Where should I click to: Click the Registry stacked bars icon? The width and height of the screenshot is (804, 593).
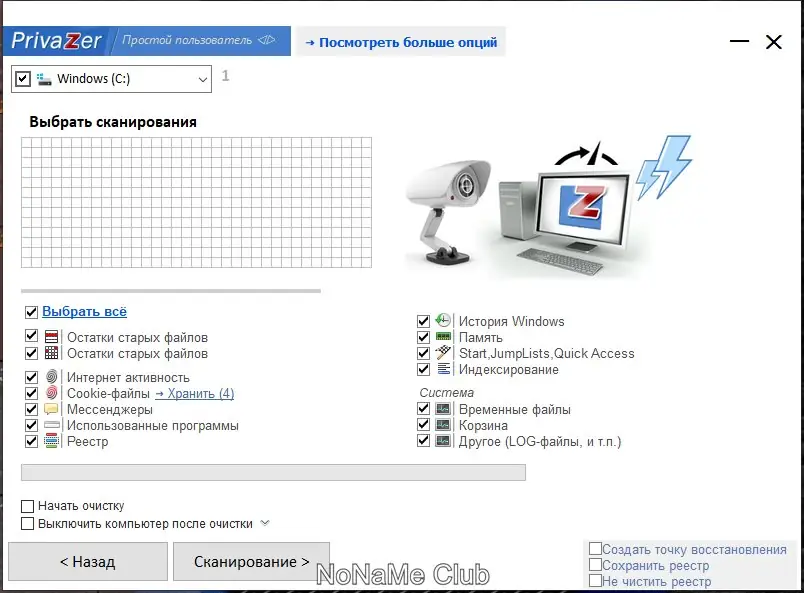(51, 441)
